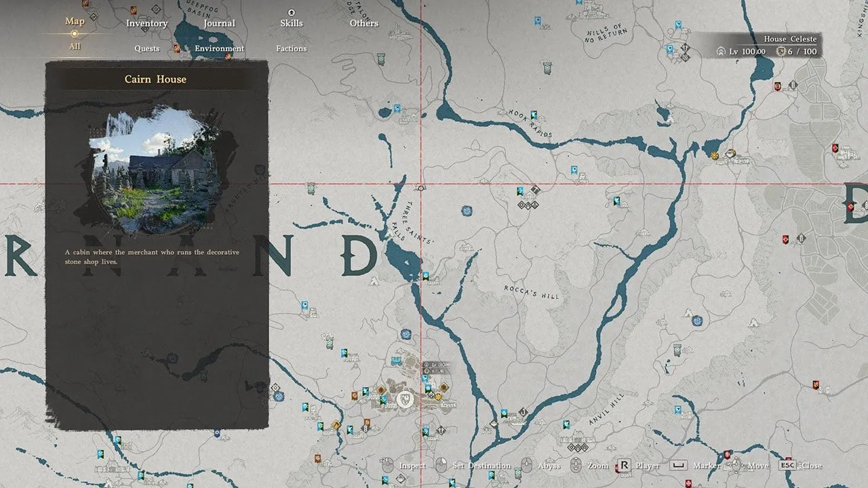
Task: Select the Others tab
Action: point(364,23)
